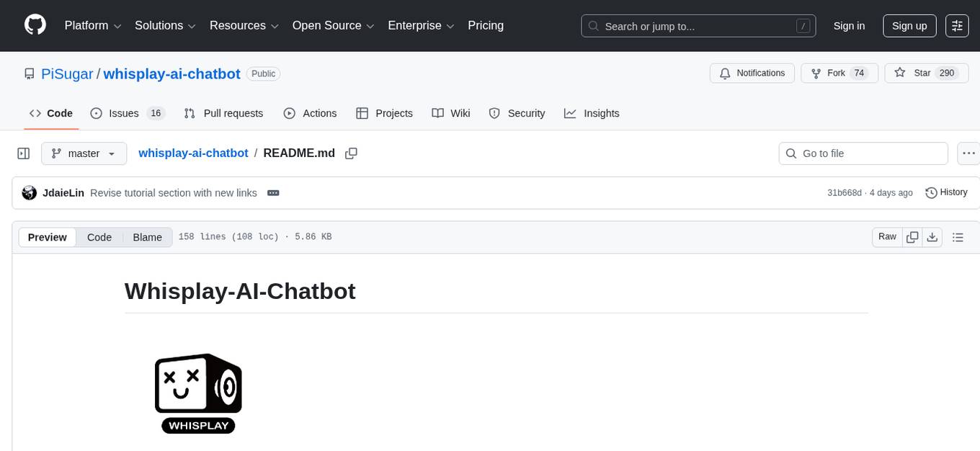Open the command palette icon beside Sign up

pyautogui.click(x=957, y=25)
